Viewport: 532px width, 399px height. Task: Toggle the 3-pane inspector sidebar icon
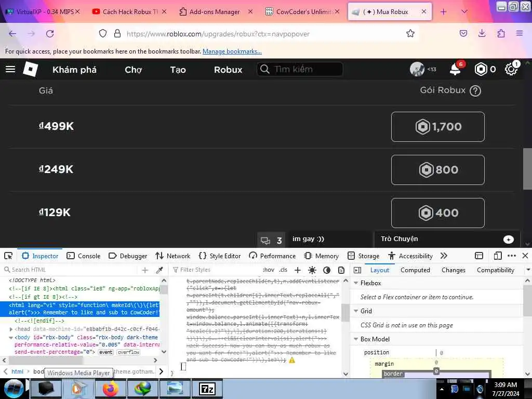(x=357, y=270)
